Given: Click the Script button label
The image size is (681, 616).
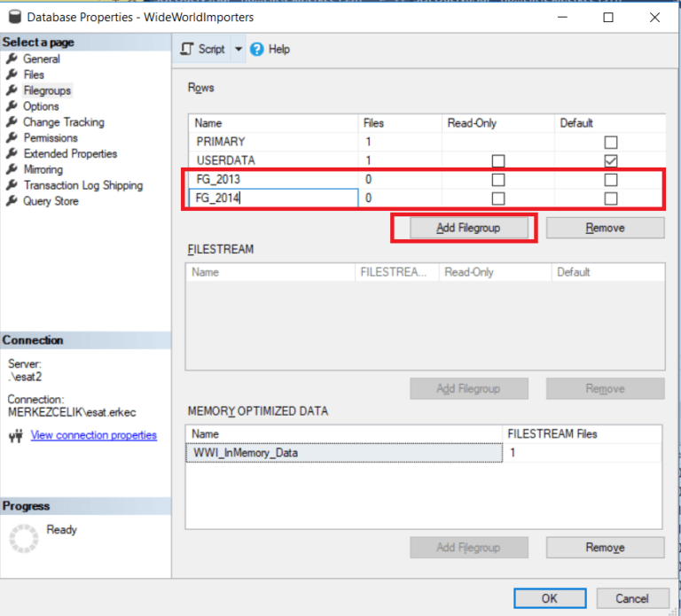Looking at the screenshot, I should click(x=212, y=49).
